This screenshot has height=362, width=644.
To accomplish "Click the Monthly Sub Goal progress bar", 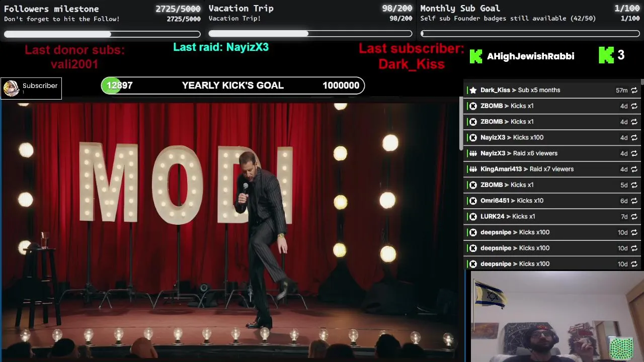I will click(530, 34).
